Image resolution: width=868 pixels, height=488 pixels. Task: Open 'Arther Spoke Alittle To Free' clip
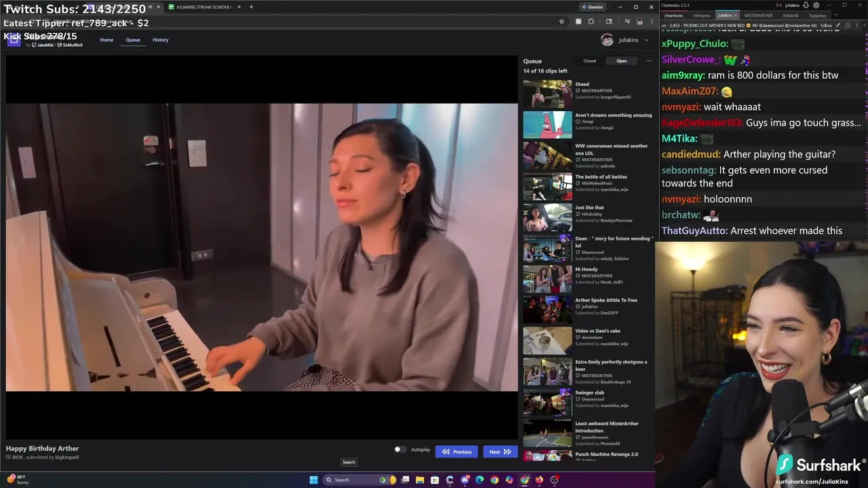point(547,310)
